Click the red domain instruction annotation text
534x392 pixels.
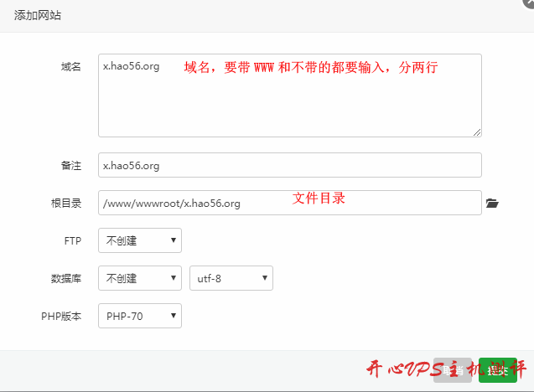tap(311, 67)
